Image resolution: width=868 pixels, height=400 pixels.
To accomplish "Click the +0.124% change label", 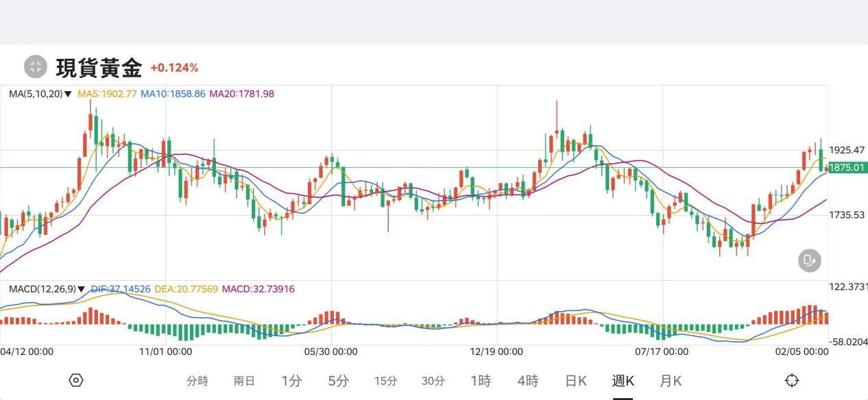I will pyautogui.click(x=174, y=68).
